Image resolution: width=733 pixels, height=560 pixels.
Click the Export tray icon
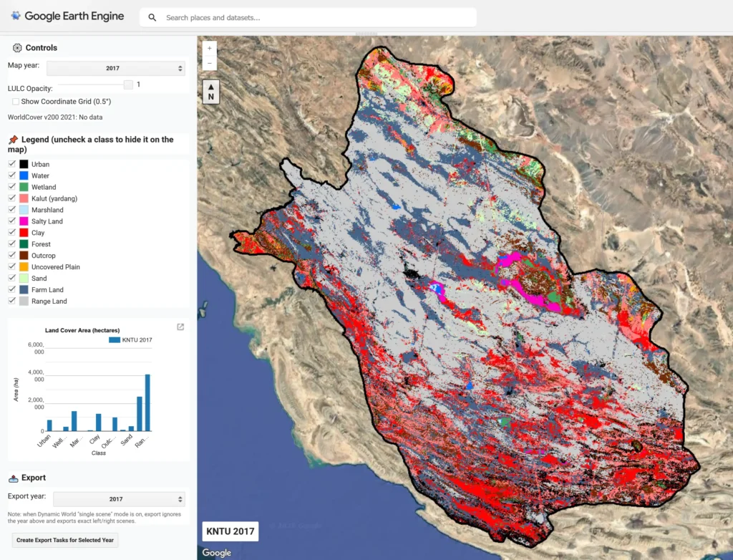(14, 478)
